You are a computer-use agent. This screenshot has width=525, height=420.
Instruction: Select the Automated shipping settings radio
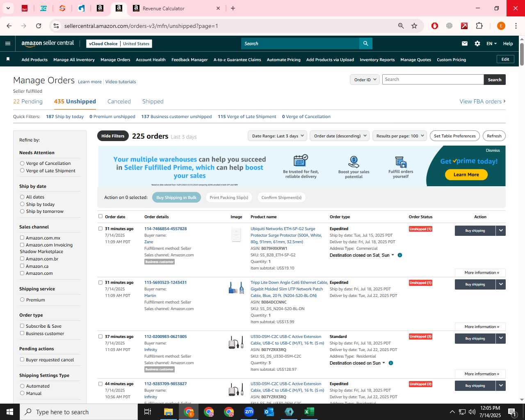click(22, 386)
